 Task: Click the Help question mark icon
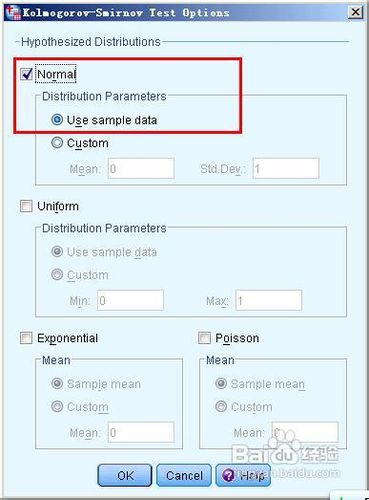[228, 475]
